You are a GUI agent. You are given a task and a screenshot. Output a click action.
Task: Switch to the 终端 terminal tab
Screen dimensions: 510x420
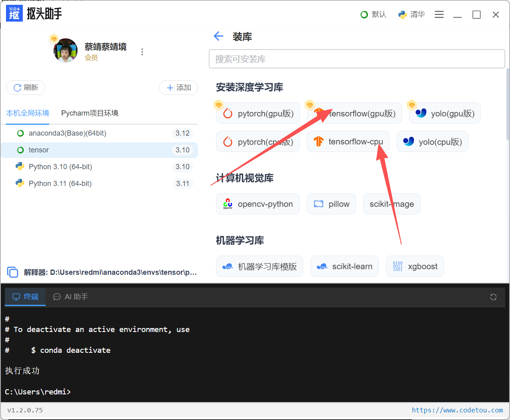coord(25,297)
